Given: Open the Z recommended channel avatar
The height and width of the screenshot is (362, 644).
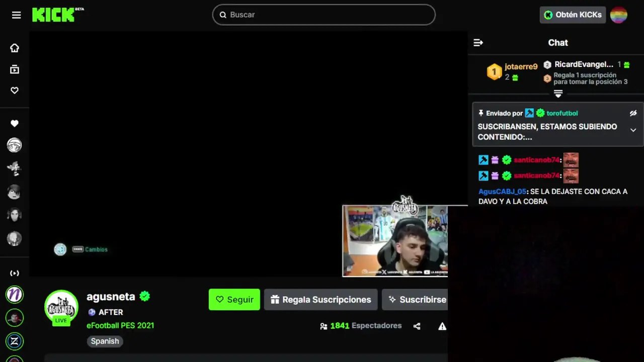Looking at the screenshot, I should click(x=15, y=341).
